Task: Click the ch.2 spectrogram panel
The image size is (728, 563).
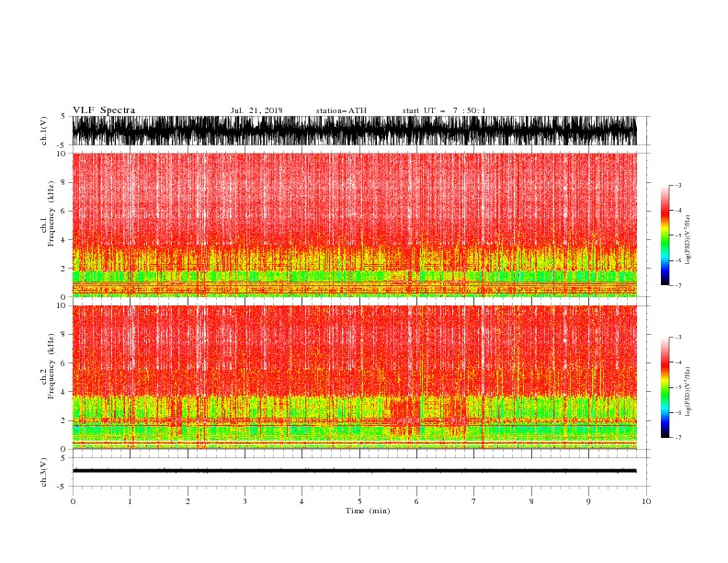Action: [x=354, y=377]
